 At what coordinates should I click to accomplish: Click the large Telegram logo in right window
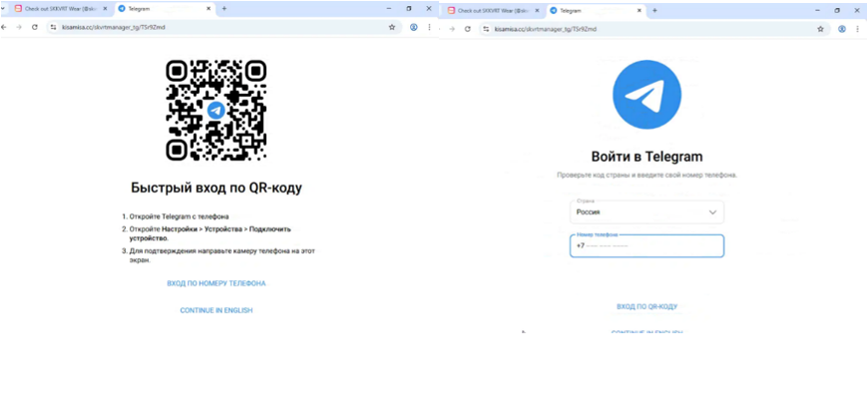(x=647, y=95)
